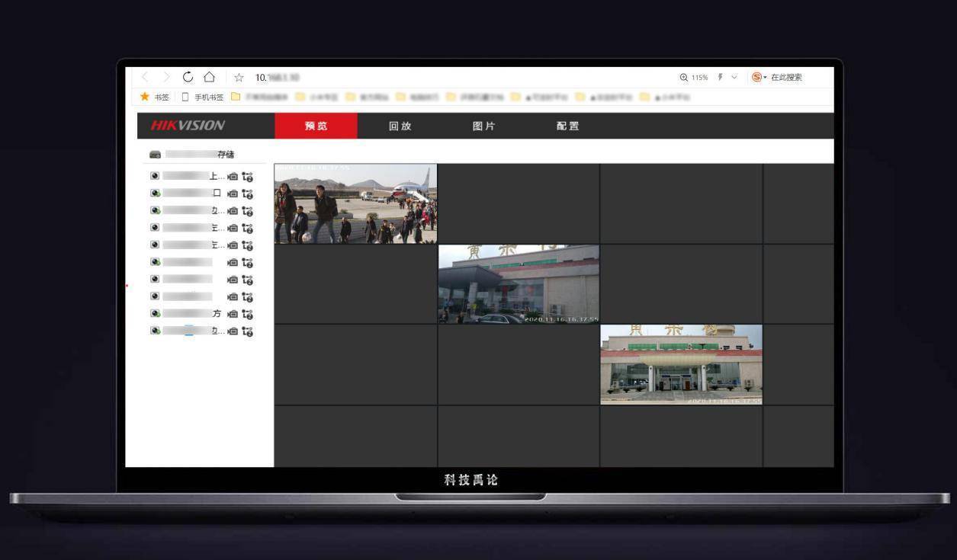957x560 pixels.
Task: Click the airport live view thumbnail
Action: pos(355,202)
